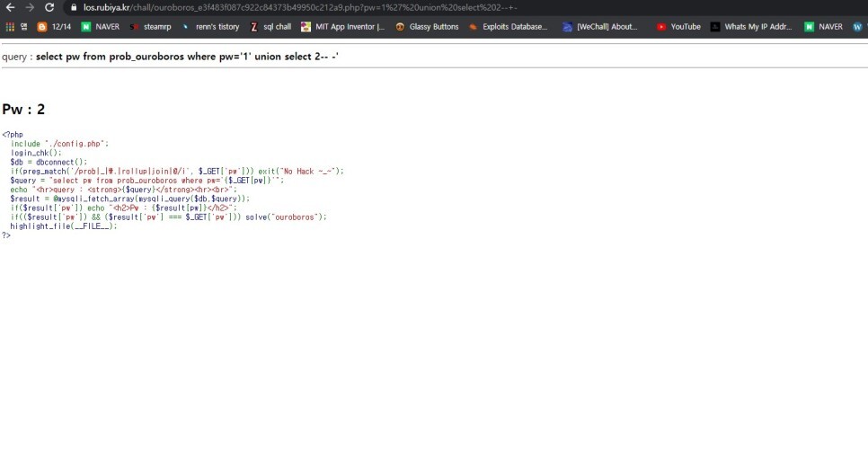Click the 'echo "<hr>query' code line
The width and height of the screenshot is (868, 469).
click(x=123, y=190)
